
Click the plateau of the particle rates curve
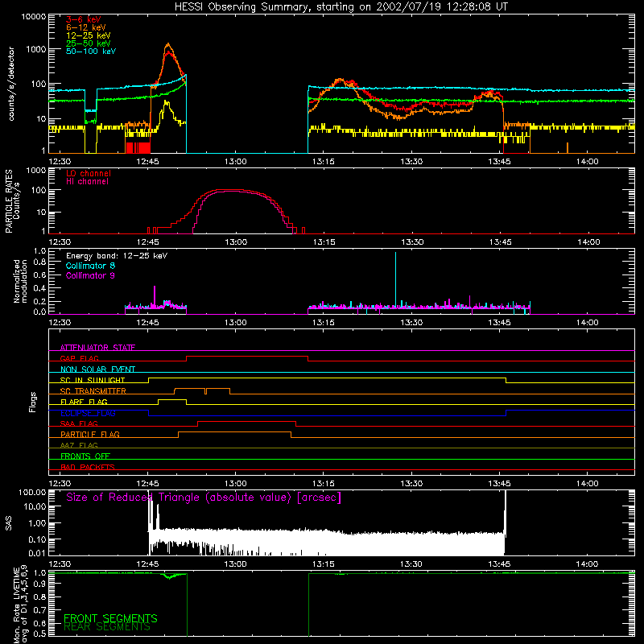(233, 190)
